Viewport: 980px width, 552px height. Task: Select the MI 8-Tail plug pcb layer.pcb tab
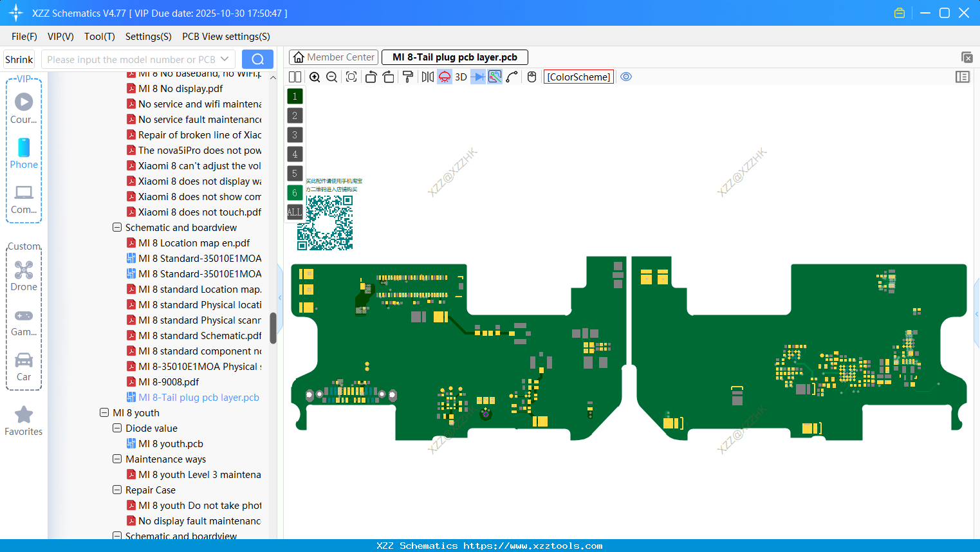pos(455,57)
